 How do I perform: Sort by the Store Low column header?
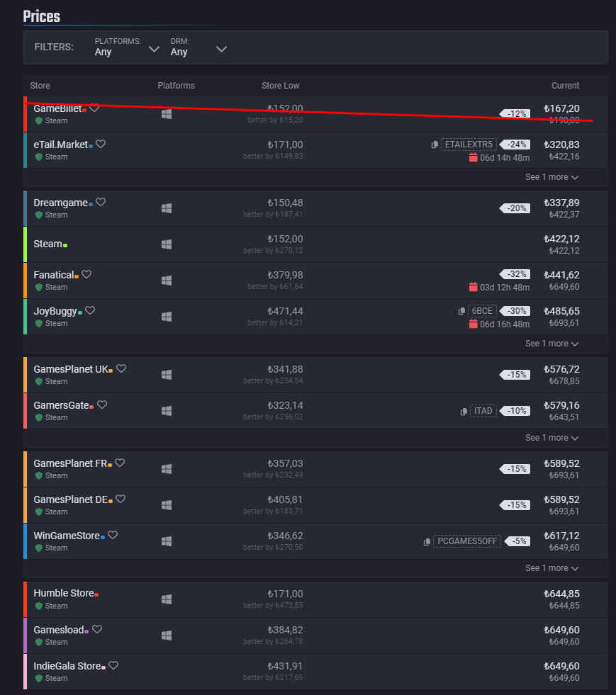click(280, 86)
